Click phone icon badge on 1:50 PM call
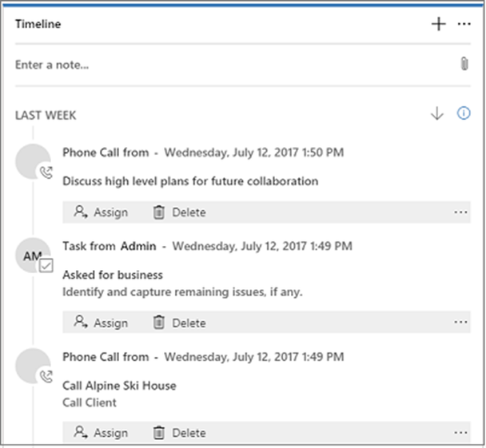 [46, 172]
